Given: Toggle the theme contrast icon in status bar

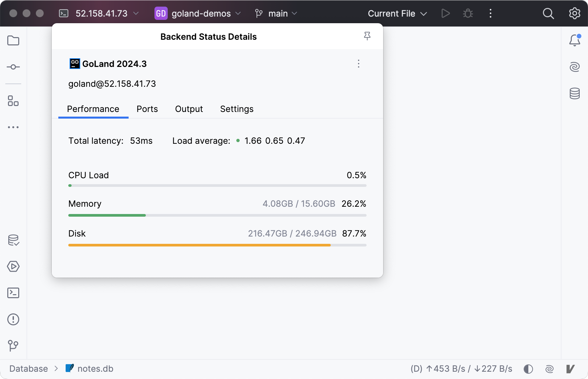Looking at the screenshot, I should pyautogui.click(x=528, y=369).
